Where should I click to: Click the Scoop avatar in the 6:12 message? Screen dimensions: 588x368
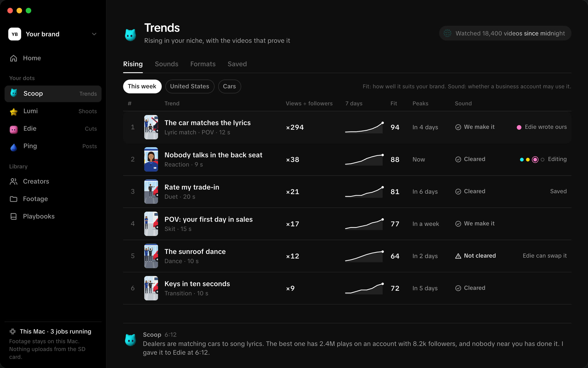click(130, 340)
